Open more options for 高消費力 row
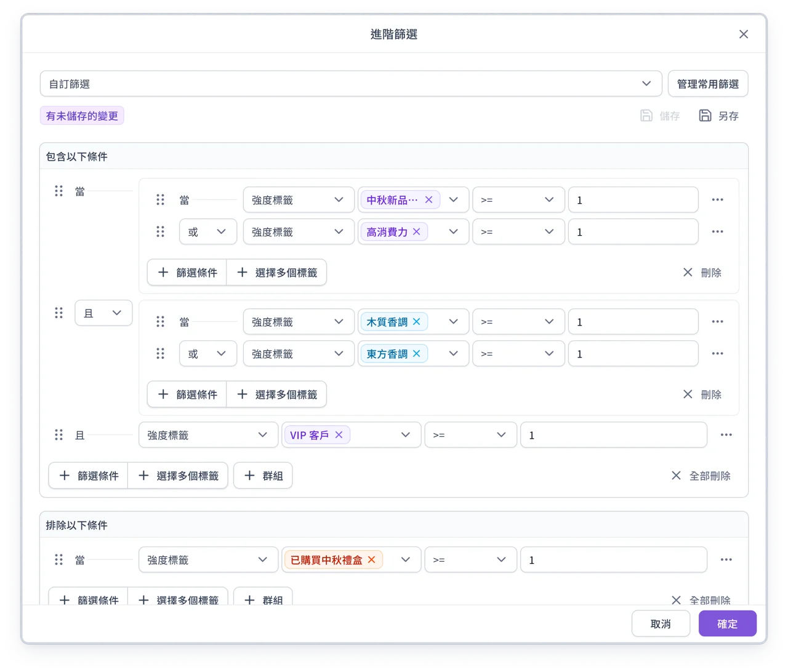Viewport: 788px width, 672px height. click(x=717, y=232)
